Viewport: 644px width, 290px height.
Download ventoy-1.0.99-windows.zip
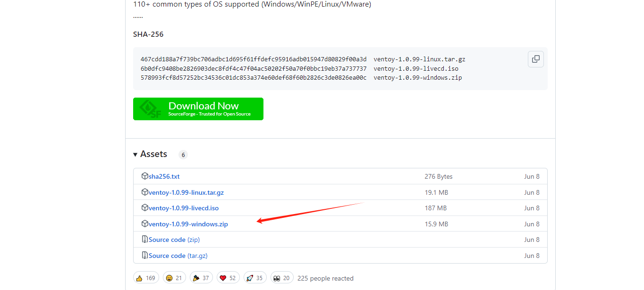point(188,224)
